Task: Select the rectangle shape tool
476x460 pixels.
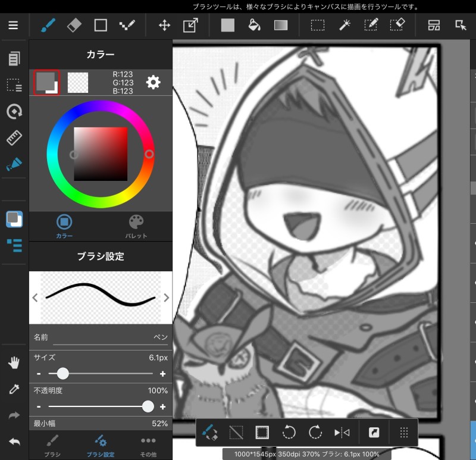Action: click(x=101, y=25)
